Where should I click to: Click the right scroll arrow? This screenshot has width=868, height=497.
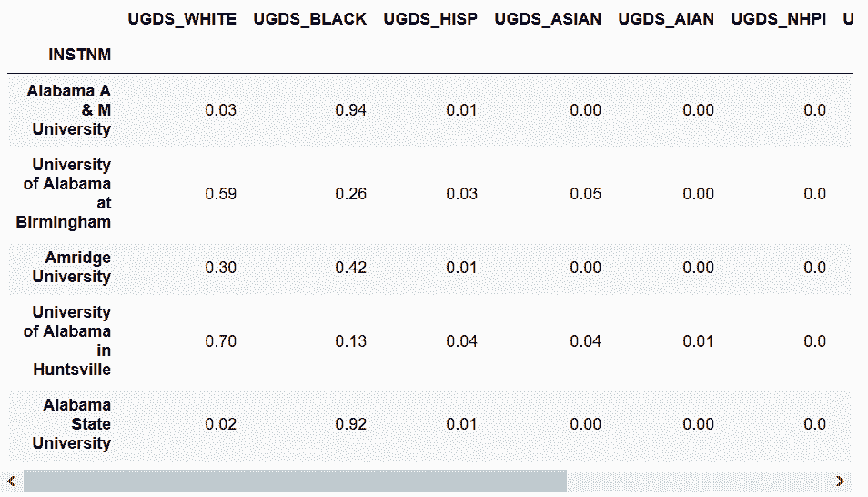840,481
